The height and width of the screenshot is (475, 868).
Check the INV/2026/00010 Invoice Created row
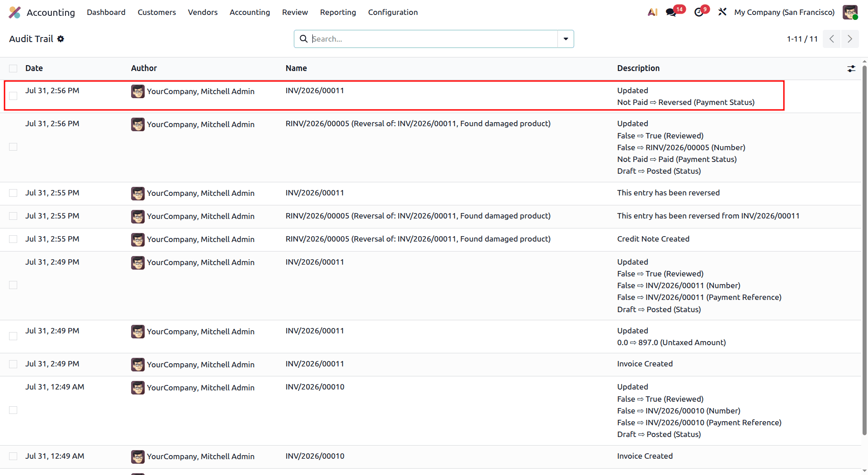(x=13, y=456)
